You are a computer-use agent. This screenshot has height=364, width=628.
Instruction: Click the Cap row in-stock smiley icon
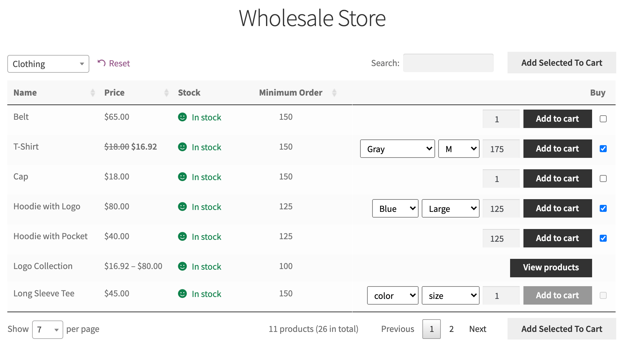(x=182, y=177)
